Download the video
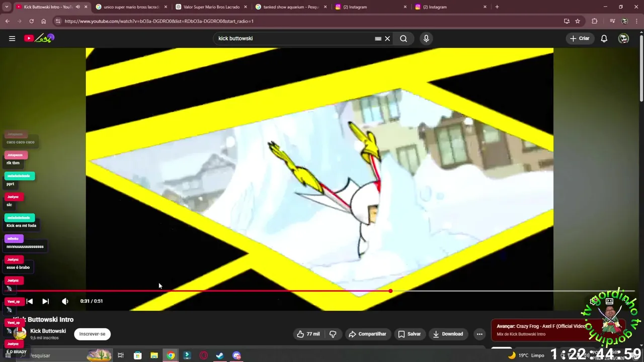Image resolution: width=644 pixels, height=362 pixels. tap(448, 334)
